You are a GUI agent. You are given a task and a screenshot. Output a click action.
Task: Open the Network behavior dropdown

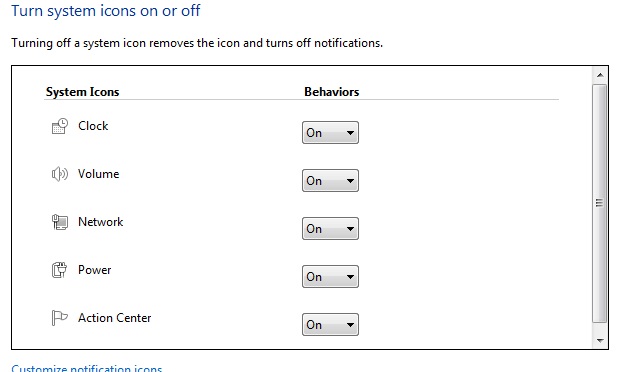pyautogui.click(x=330, y=229)
